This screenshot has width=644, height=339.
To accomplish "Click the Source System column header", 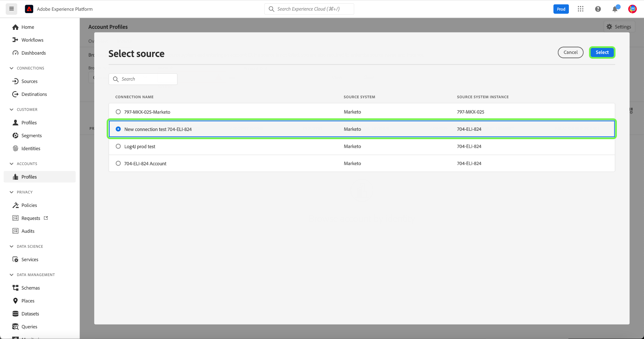I will (x=359, y=97).
